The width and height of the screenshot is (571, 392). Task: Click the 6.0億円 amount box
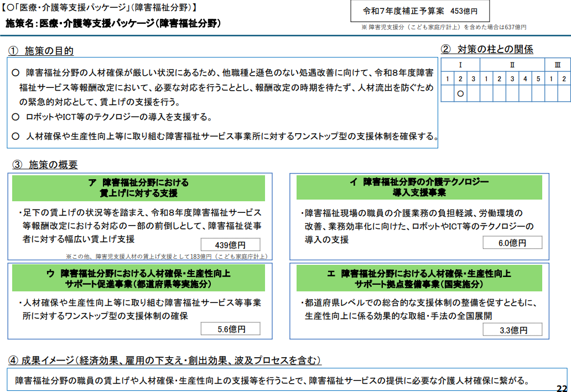pyautogui.click(x=512, y=243)
